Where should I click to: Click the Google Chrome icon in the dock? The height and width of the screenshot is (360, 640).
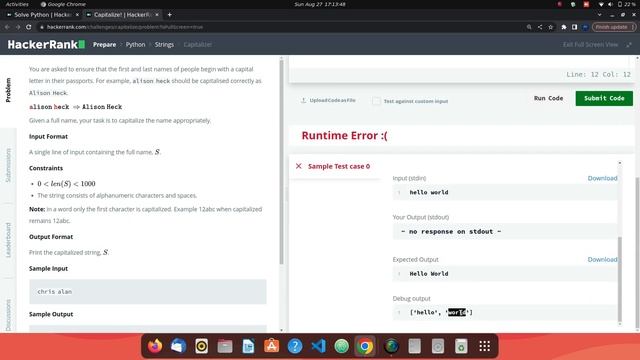(x=365, y=346)
